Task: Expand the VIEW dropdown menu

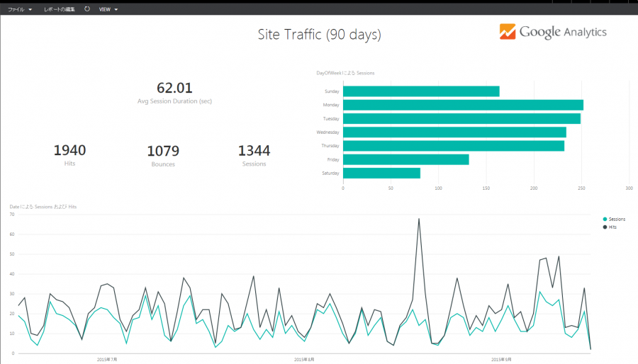Action: [x=108, y=9]
